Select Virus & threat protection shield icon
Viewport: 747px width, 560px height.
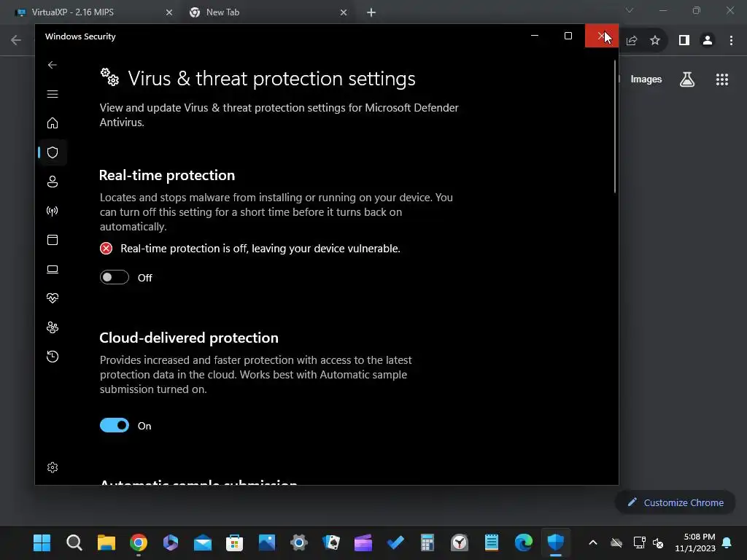[x=53, y=152]
